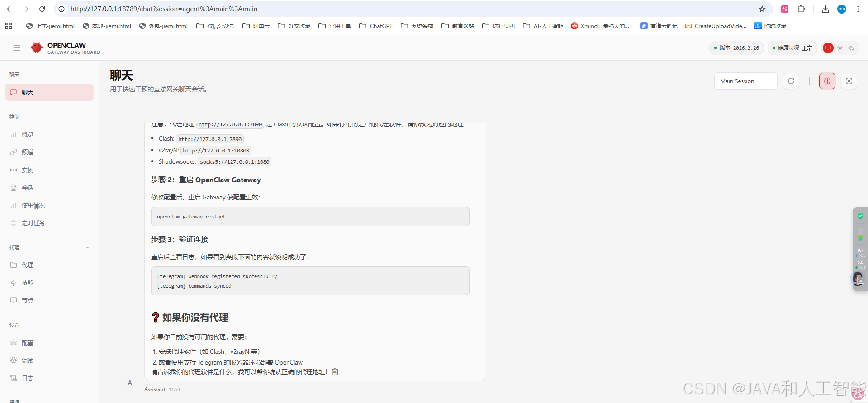Open 概览 in the sidebar

click(49, 134)
